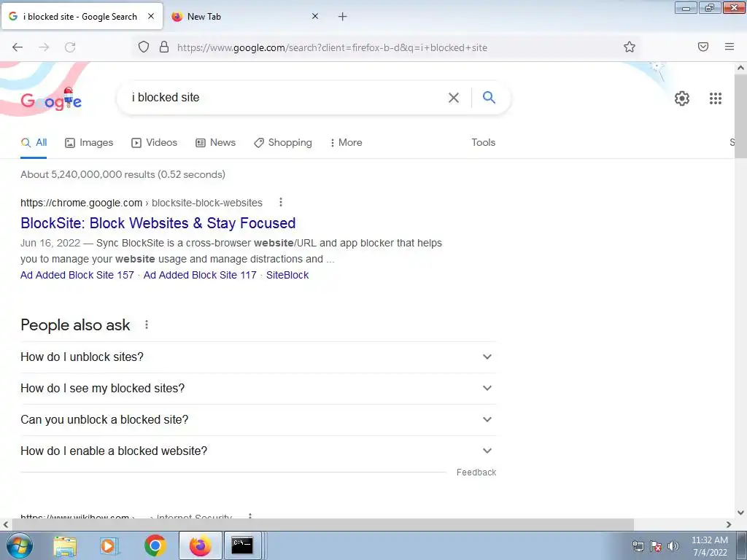
Task: Expand 'How do I see my blocked sites?'
Action: coord(258,389)
